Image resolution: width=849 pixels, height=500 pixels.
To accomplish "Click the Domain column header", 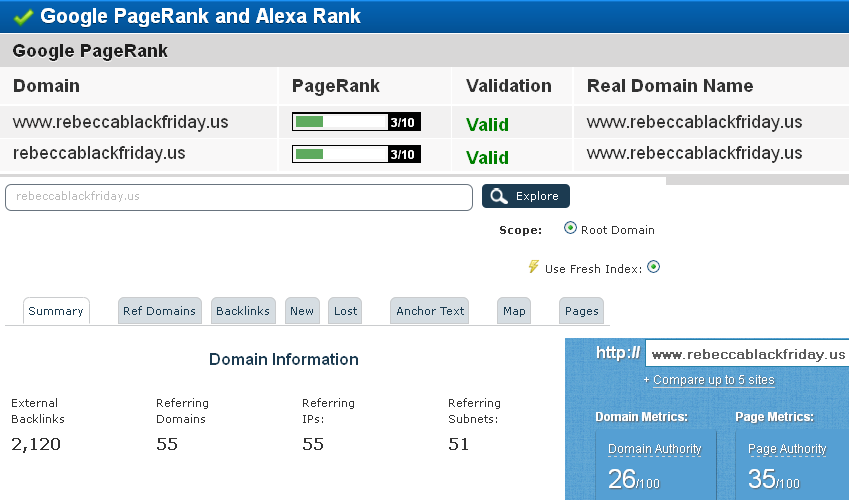I will 47,86.
